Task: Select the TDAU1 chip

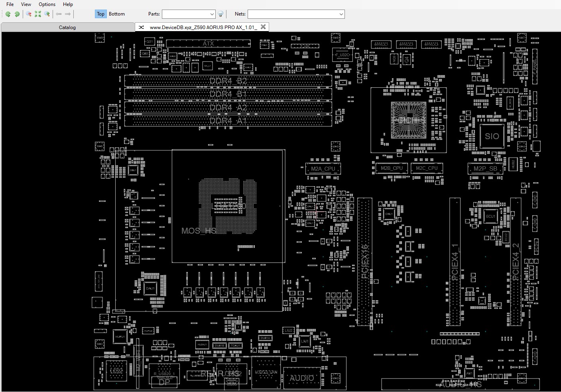Action: [x=235, y=345]
